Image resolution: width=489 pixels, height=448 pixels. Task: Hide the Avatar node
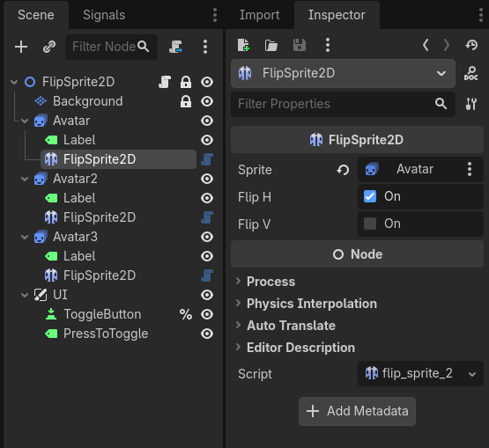207,121
